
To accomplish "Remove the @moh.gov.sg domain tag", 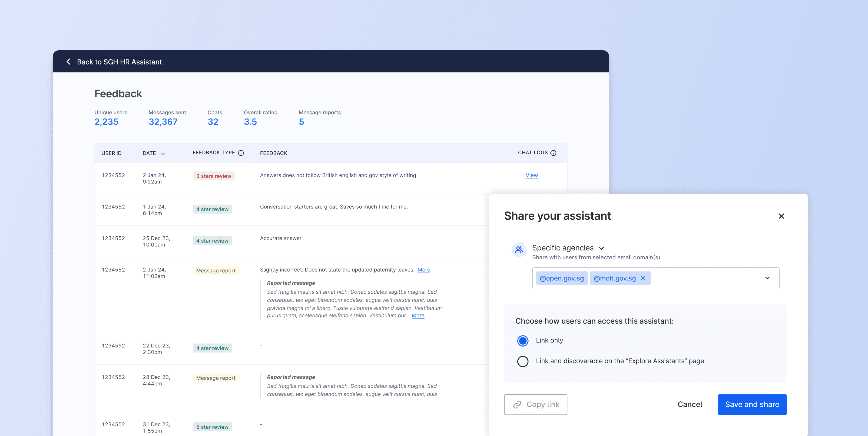I will point(643,278).
